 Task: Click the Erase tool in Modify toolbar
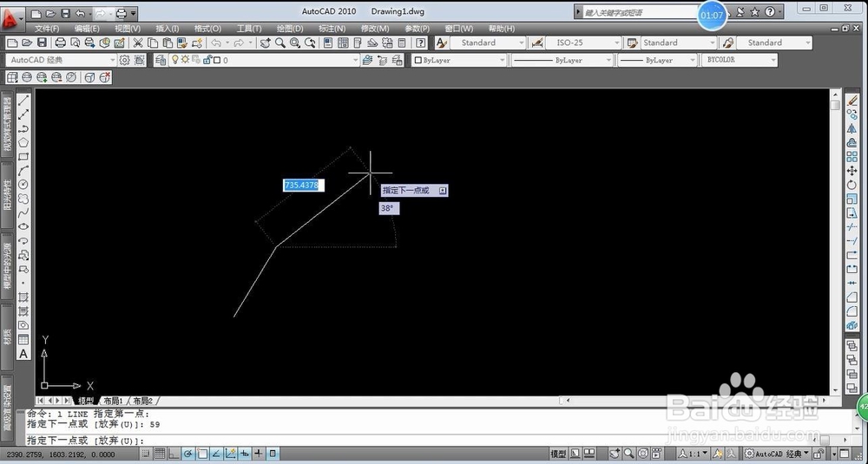click(x=852, y=101)
